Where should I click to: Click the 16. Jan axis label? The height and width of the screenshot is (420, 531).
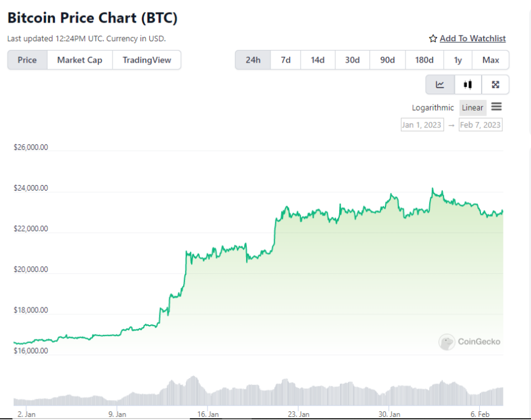pyautogui.click(x=208, y=414)
